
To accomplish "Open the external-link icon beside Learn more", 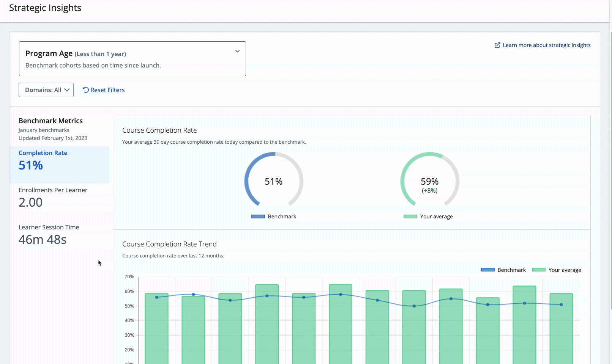I will (497, 45).
